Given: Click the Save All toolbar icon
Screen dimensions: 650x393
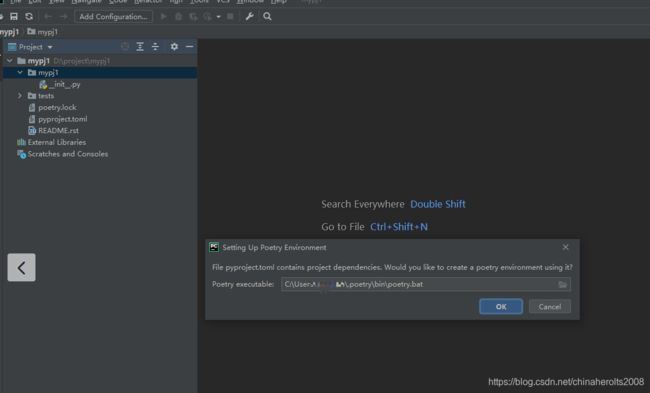Looking at the screenshot, I should (x=14, y=17).
